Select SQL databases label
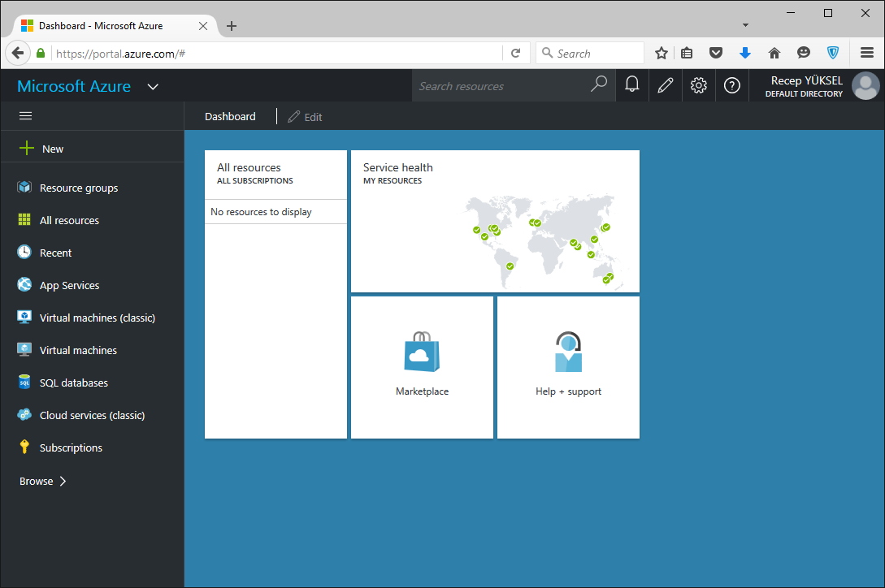Image resolution: width=885 pixels, height=588 pixels. 74,383
